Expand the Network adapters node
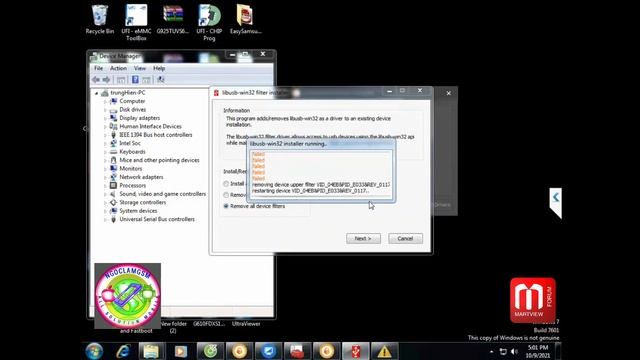This screenshot has width=640, height=360. 105,177
